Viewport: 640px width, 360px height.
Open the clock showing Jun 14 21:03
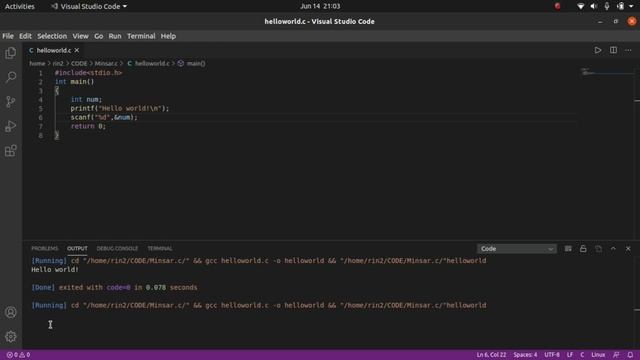pyautogui.click(x=320, y=6)
